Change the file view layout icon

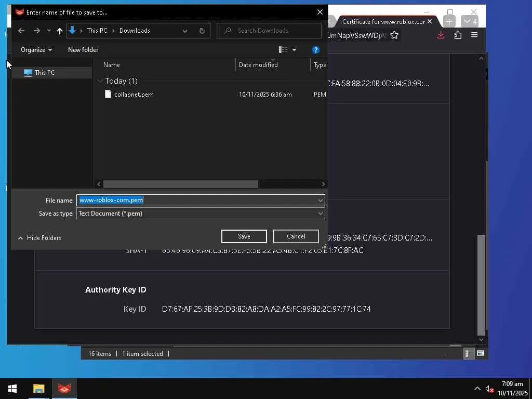tap(283, 50)
